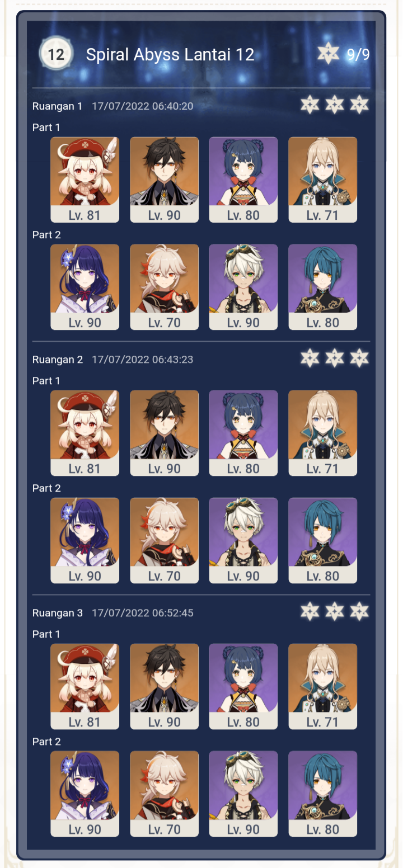The image size is (403, 868).
Task: Select Xingqiu portrait in Ruangan 1 Part 2
Action: [x=322, y=287]
